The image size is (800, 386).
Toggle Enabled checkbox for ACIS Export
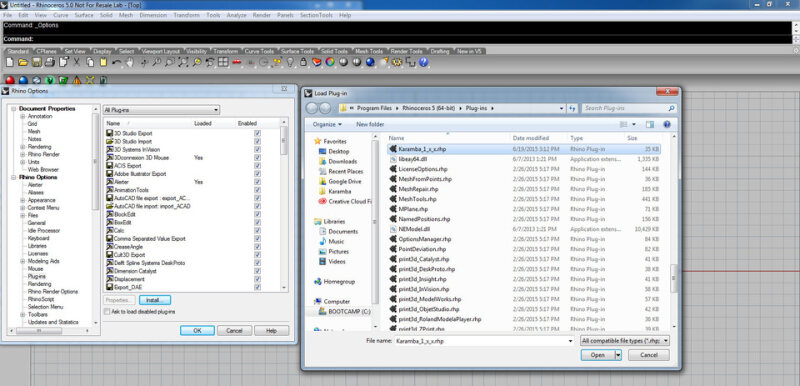point(257,166)
